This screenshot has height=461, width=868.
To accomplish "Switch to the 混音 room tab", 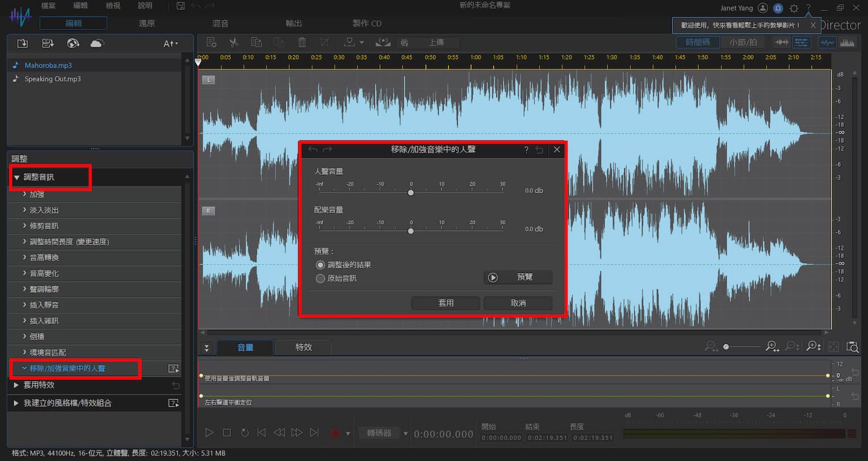I will pyautogui.click(x=220, y=23).
